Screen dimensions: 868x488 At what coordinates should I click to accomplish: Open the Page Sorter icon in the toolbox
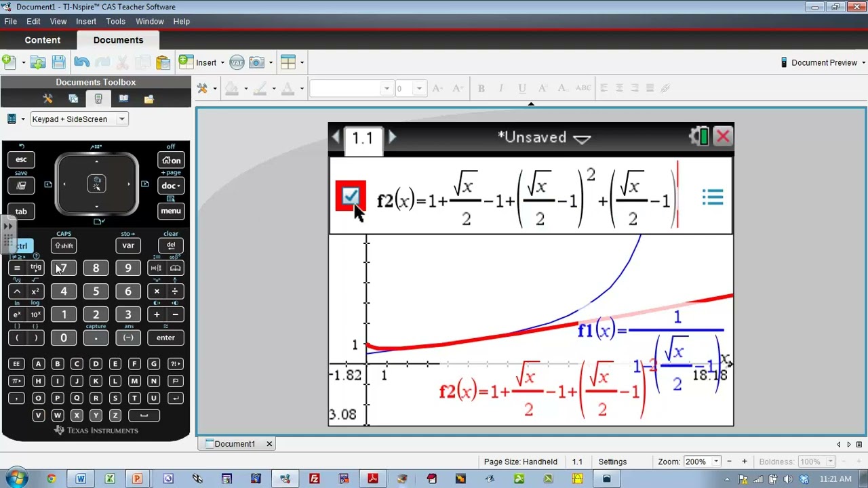pos(73,99)
